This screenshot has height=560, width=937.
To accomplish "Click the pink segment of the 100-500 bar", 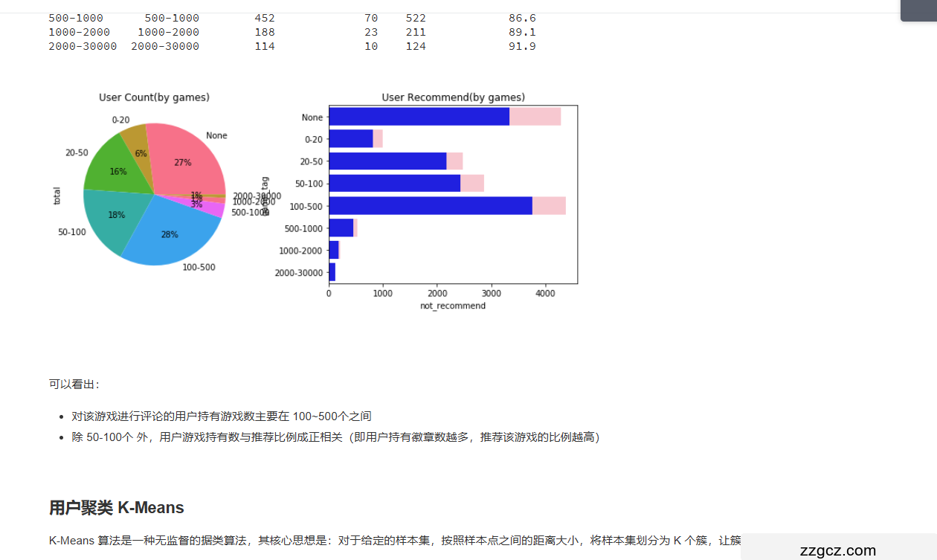I will pyautogui.click(x=549, y=206).
